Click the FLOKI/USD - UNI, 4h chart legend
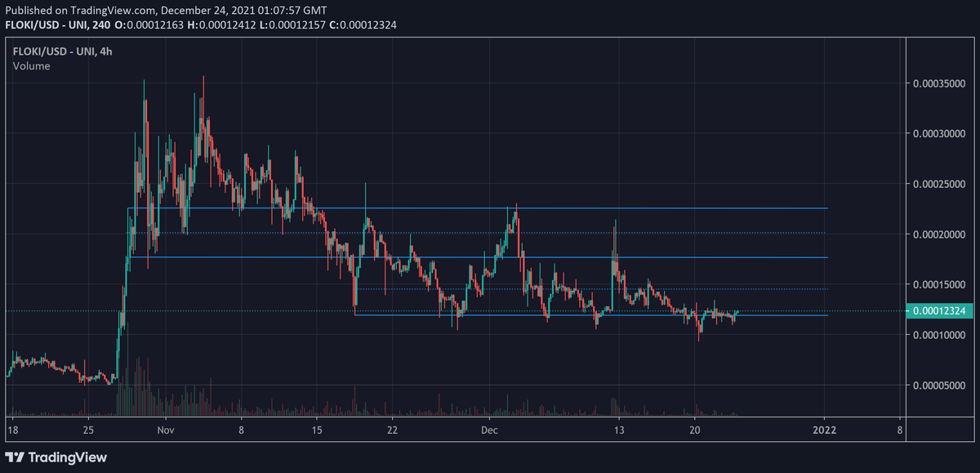The height and width of the screenshot is (473, 980). pyautogui.click(x=64, y=52)
